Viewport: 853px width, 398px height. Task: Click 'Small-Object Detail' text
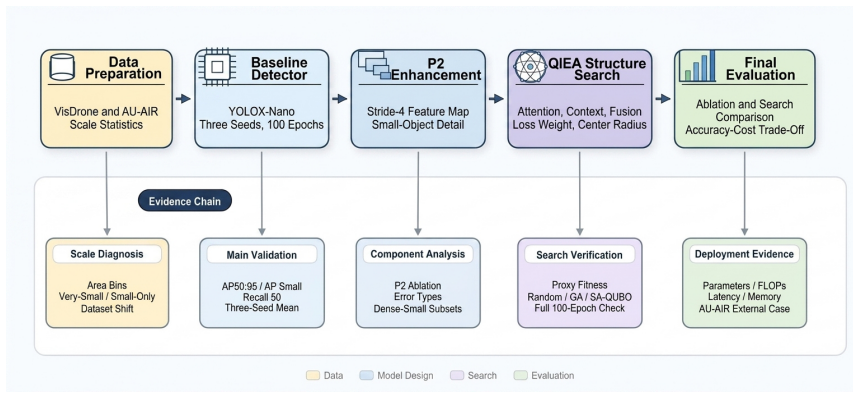click(418, 125)
